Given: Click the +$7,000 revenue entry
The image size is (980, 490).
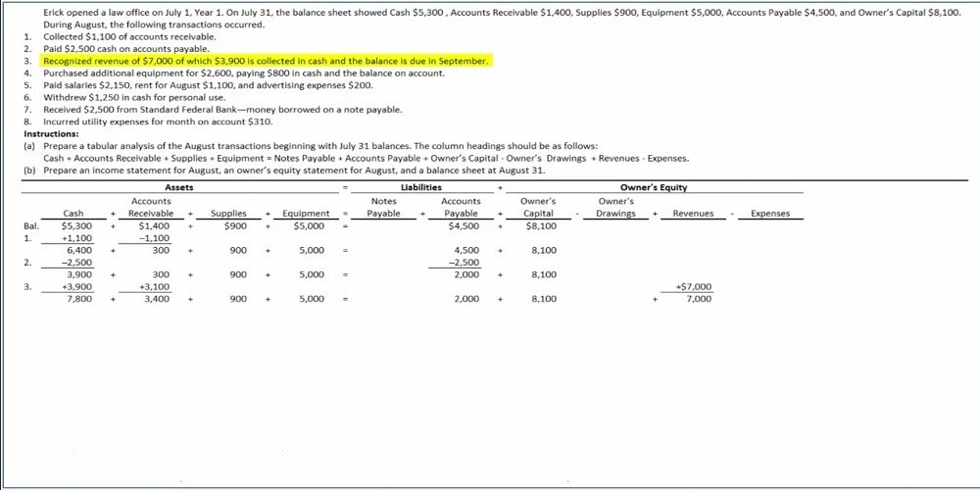Looking at the screenshot, I should click(694, 287).
